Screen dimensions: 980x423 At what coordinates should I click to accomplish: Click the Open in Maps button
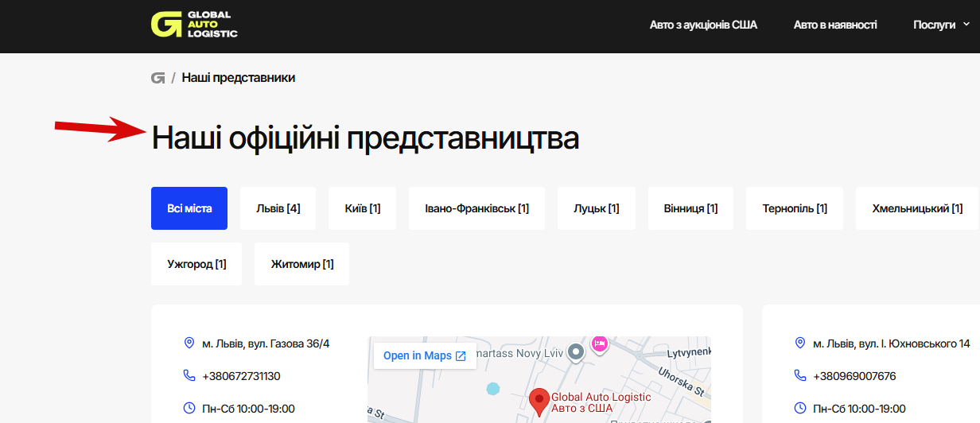[425, 355]
